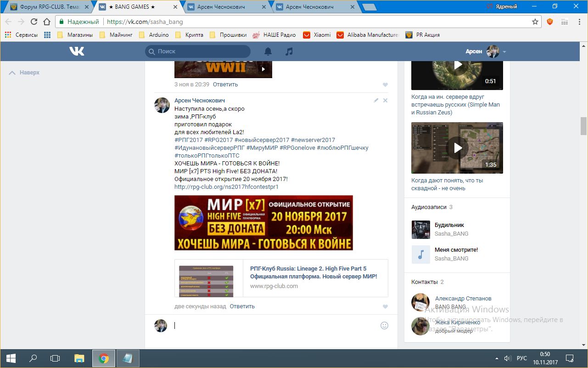Open PR Акция bookmark
Viewport: 588px width, 368px height.
click(423, 35)
